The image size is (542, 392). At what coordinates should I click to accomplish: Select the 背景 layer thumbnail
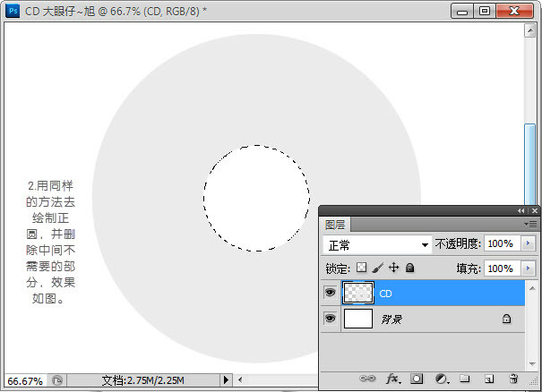(358, 318)
